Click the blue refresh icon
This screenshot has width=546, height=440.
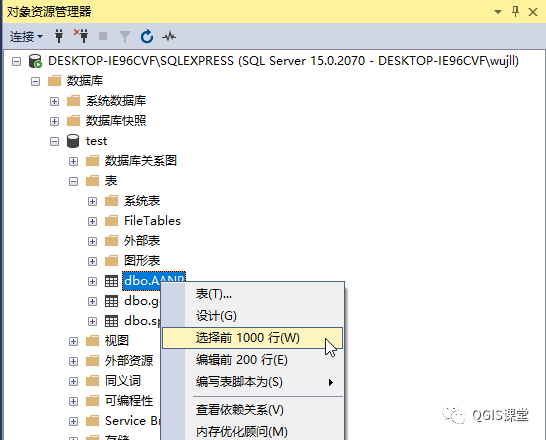point(147,36)
